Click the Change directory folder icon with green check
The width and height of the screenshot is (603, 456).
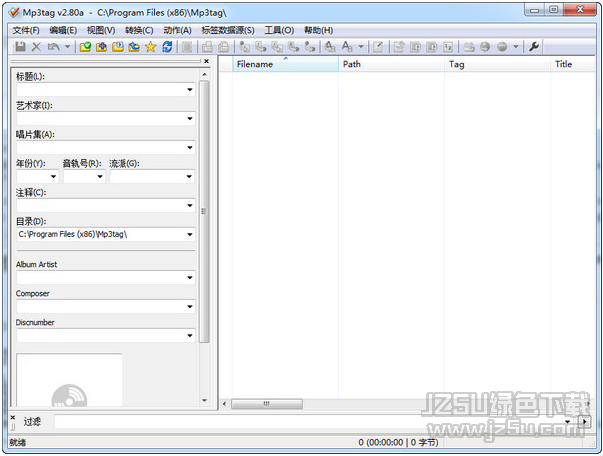coord(85,47)
